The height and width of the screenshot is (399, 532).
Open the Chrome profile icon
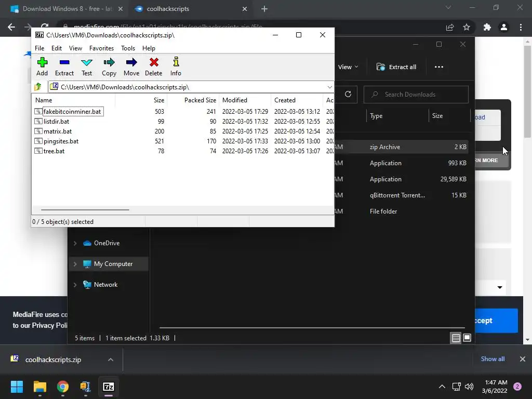(x=504, y=28)
